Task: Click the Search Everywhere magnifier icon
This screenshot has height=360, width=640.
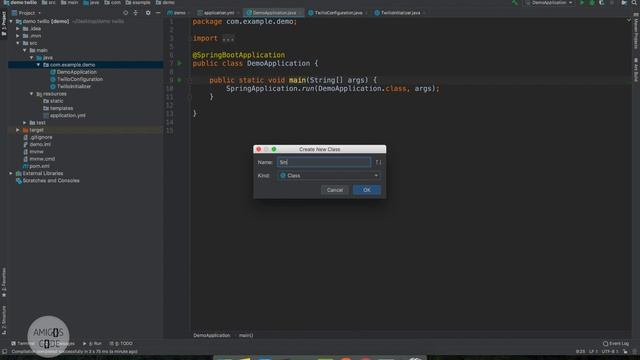Action: tap(635, 3)
